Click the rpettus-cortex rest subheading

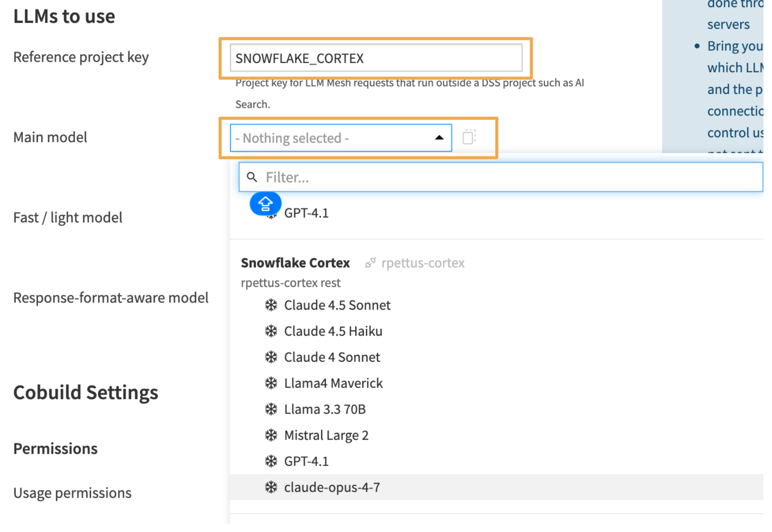point(291,283)
